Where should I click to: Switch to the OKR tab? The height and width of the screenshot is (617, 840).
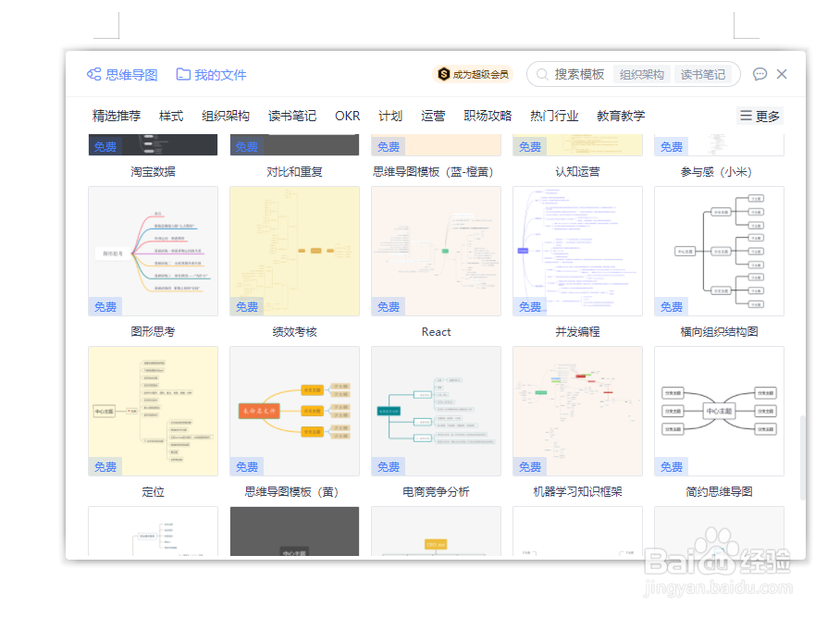tap(347, 116)
